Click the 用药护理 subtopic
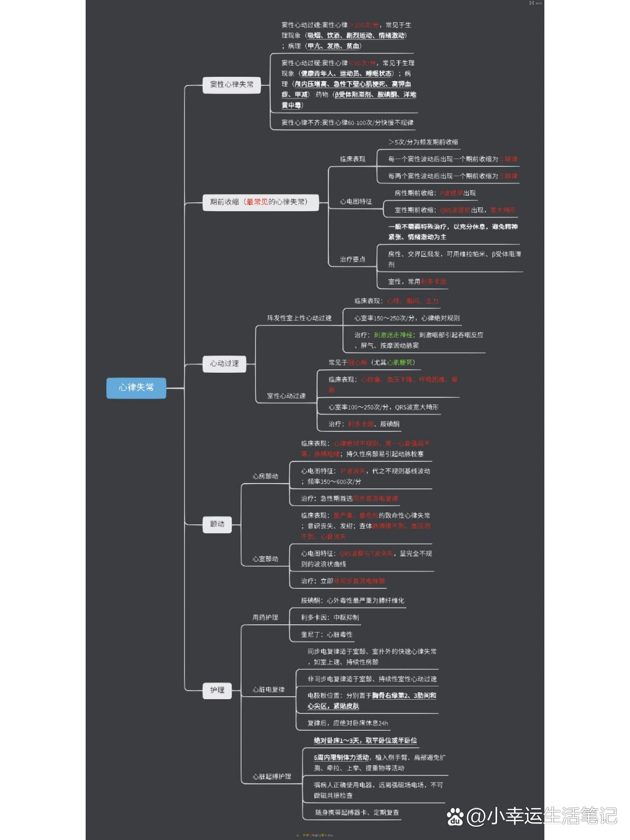Image resolution: width=630 pixels, height=840 pixels. 265,617
